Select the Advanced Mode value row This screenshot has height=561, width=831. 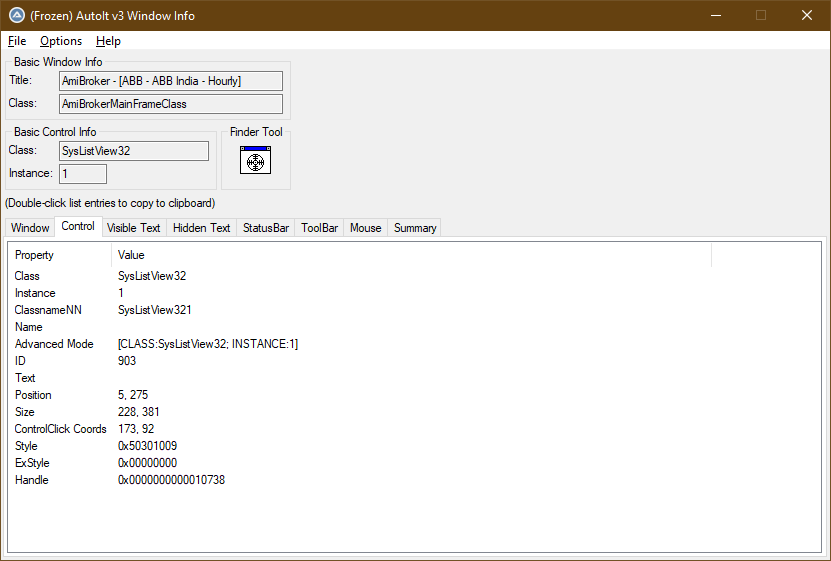click(208, 344)
